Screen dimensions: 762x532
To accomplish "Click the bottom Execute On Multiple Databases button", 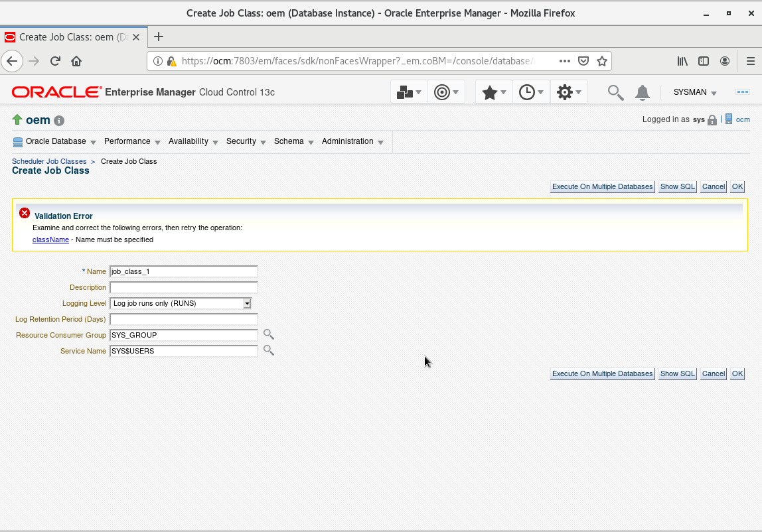I will coord(603,373).
